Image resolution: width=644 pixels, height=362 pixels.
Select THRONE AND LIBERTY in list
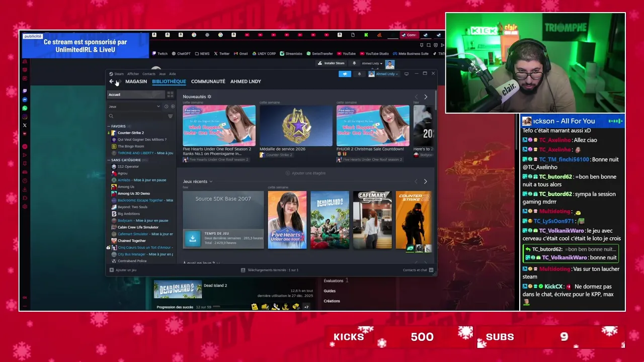click(x=142, y=153)
